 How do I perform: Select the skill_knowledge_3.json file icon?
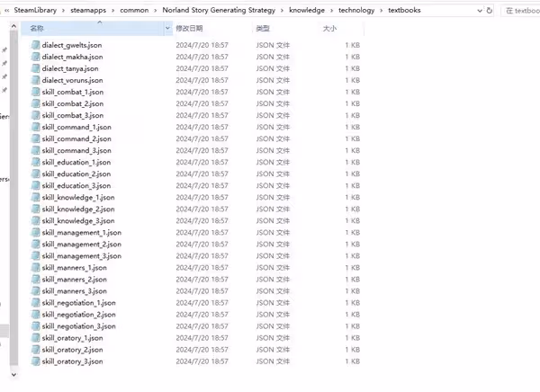pyautogui.click(x=35, y=220)
